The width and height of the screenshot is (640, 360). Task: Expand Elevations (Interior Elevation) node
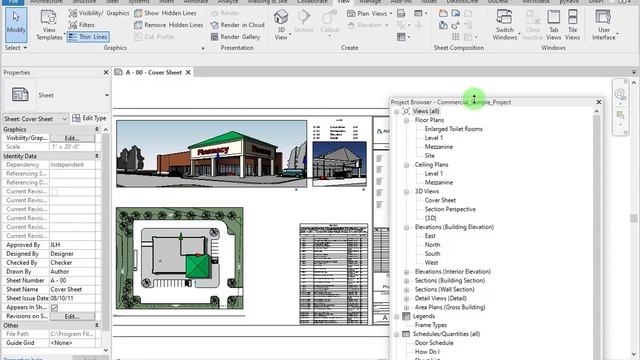tap(407, 272)
